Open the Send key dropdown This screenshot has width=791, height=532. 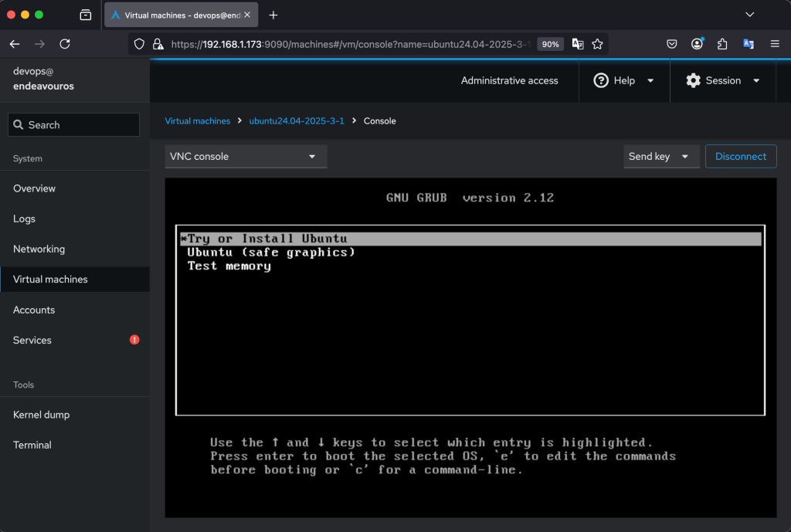click(661, 156)
